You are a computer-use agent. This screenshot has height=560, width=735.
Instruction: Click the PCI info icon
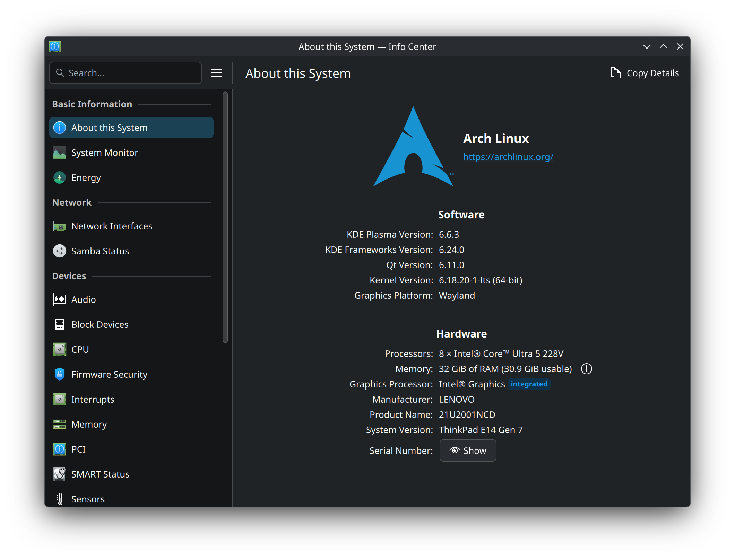tap(60, 449)
